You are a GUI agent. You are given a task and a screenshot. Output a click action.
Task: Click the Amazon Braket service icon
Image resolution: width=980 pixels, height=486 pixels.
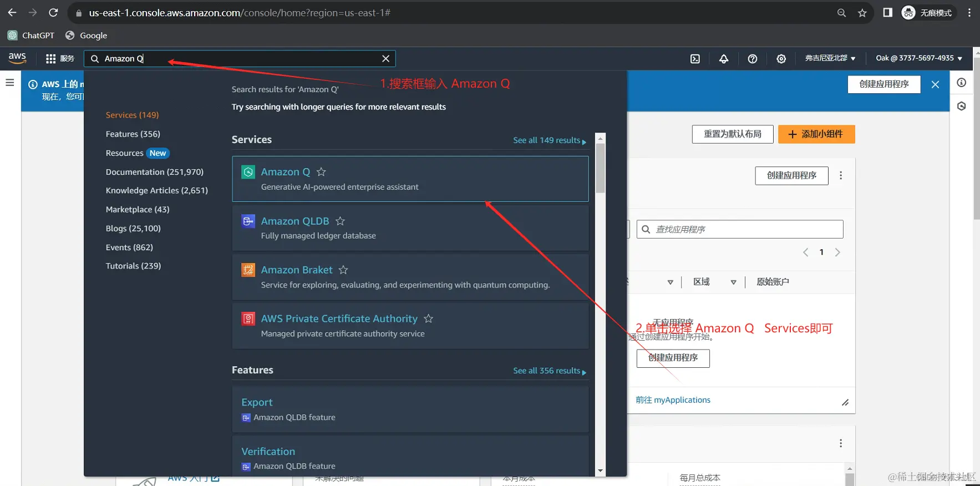pos(248,270)
